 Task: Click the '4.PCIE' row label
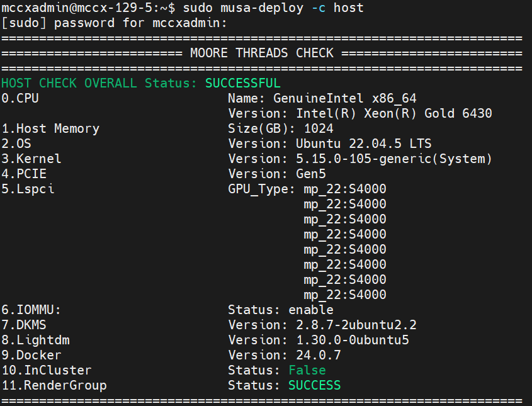(24, 174)
